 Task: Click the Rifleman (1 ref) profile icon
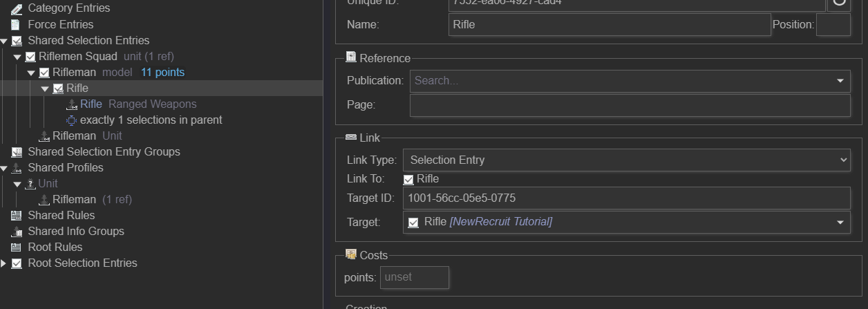click(44, 200)
